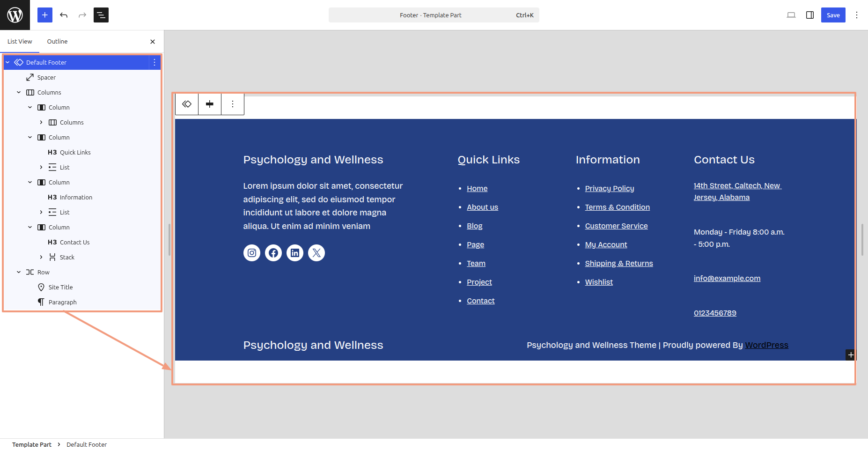Click the align button in block toolbar
Image resolution: width=868 pixels, height=450 pixels.
(210, 104)
